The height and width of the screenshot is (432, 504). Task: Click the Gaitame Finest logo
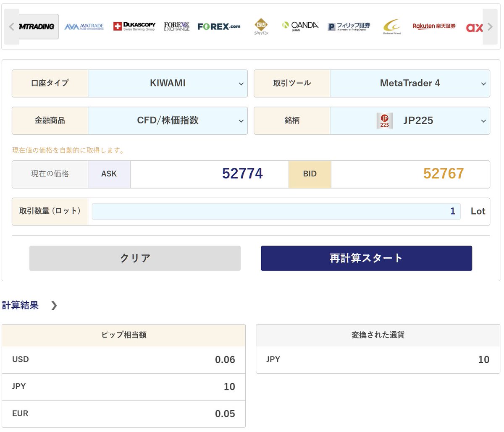point(391,26)
